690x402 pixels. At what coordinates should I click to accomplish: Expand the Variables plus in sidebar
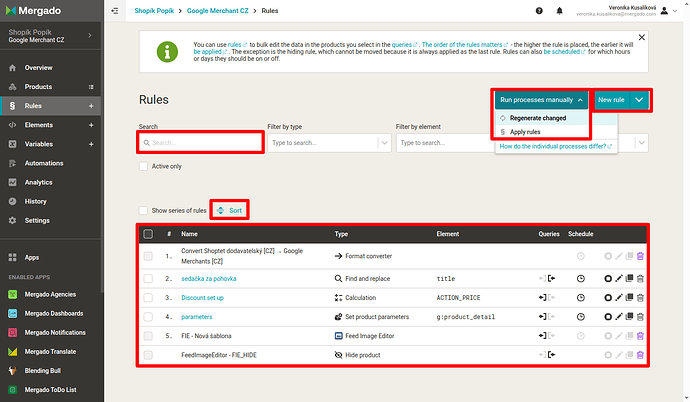(91, 144)
